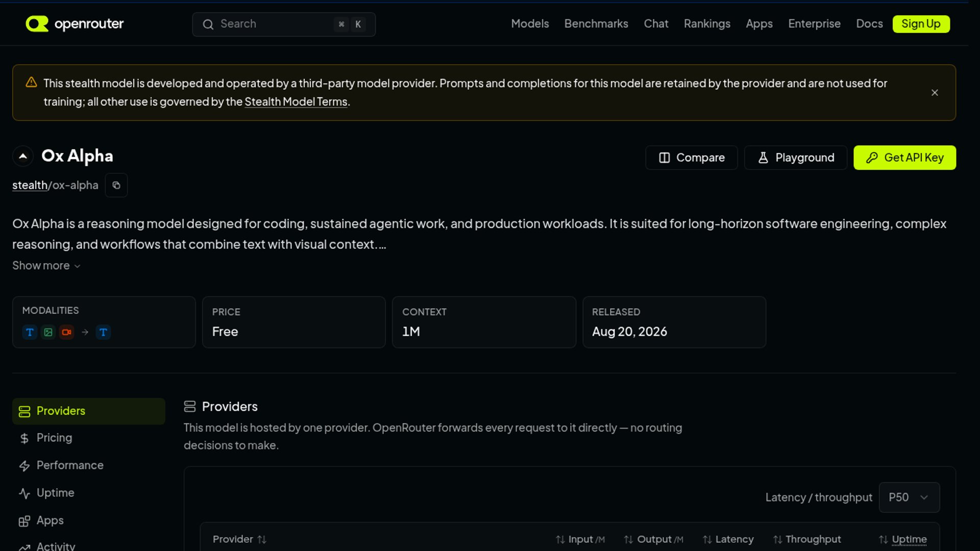Click the warning triangle icon in banner

click(x=31, y=82)
